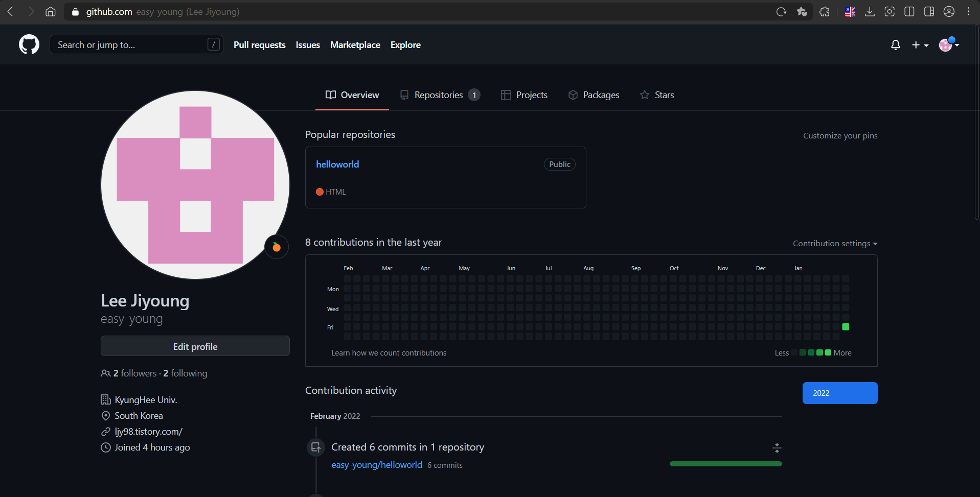Image resolution: width=980 pixels, height=497 pixels.
Task: Click the orange status emoji badge
Action: click(277, 247)
